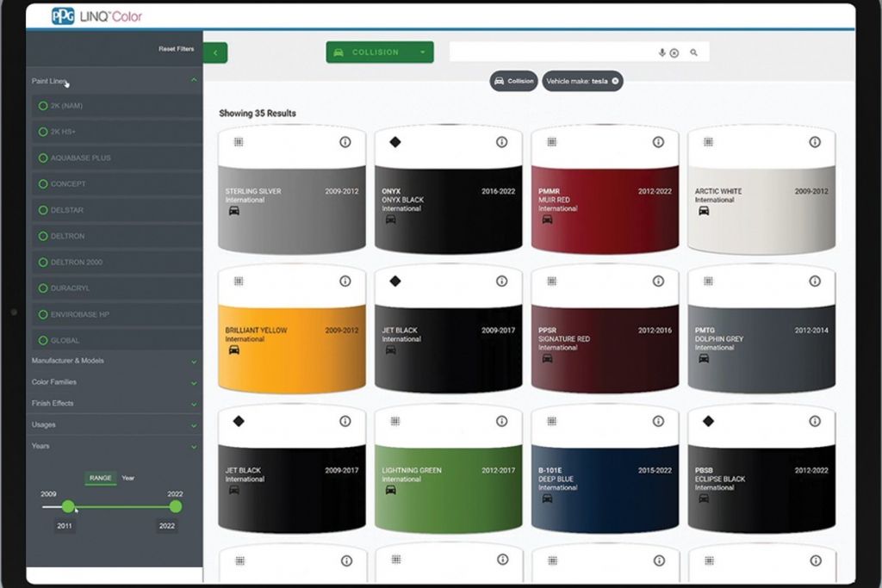882x588 pixels.
Task: Click car icon on Sterling Silver card
Action: (x=234, y=211)
